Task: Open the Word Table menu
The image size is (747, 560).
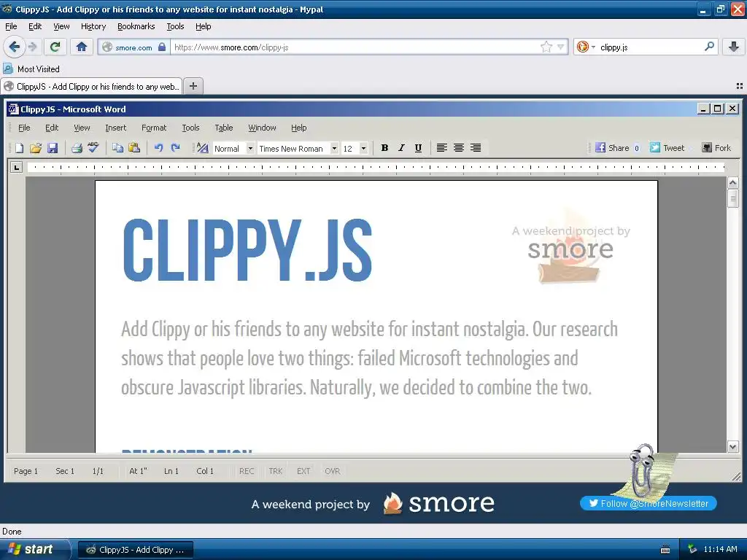Action: click(223, 128)
